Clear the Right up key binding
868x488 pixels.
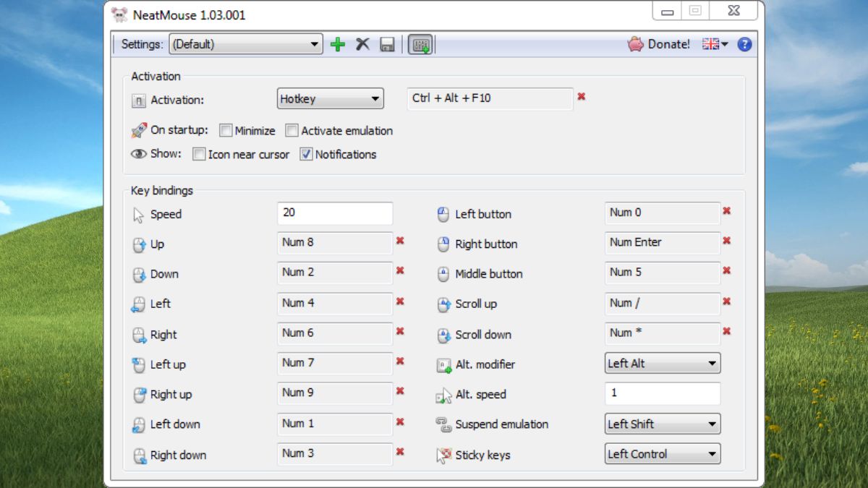pos(400,391)
